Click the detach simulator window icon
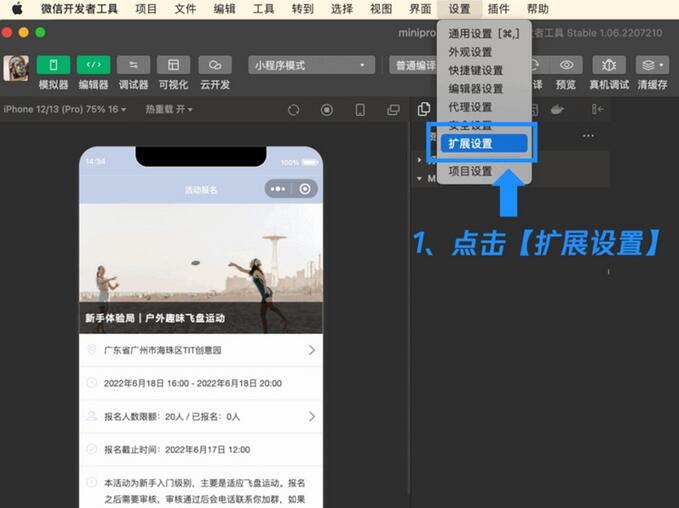The height and width of the screenshot is (508, 679). point(393,110)
